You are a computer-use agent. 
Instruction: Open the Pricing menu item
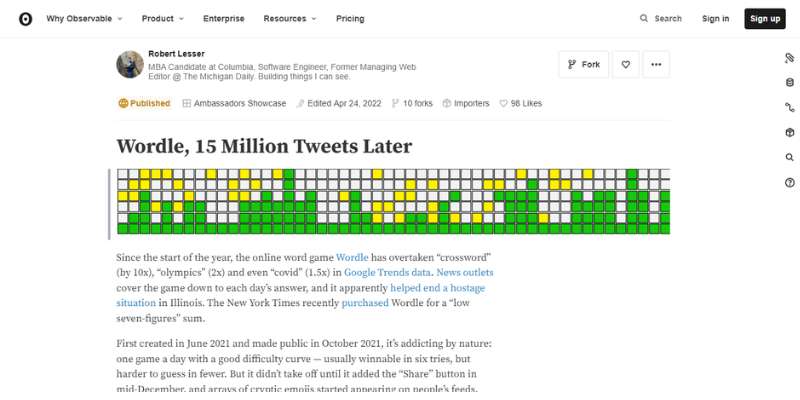[350, 18]
